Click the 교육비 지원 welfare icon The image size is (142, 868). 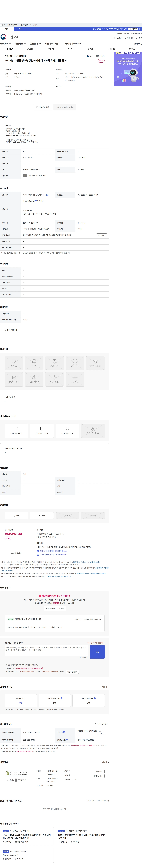pyautogui.click(x=75, y=363)
